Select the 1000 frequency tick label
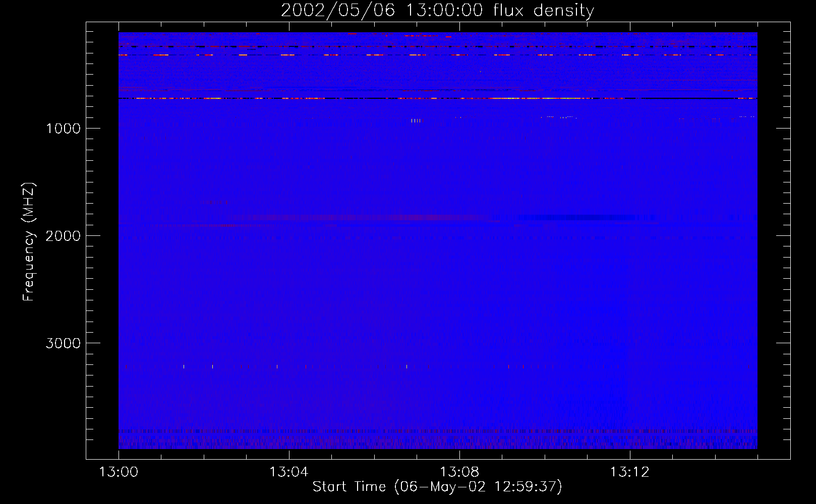This screenshot has width=816, height=504. pos(63,129)
